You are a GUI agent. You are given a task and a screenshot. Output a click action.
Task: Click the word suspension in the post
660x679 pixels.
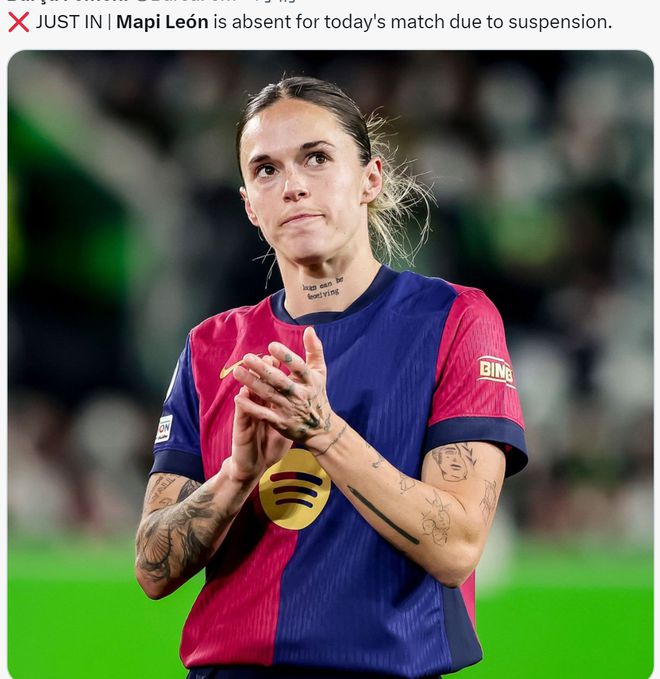tap(560, 23)
